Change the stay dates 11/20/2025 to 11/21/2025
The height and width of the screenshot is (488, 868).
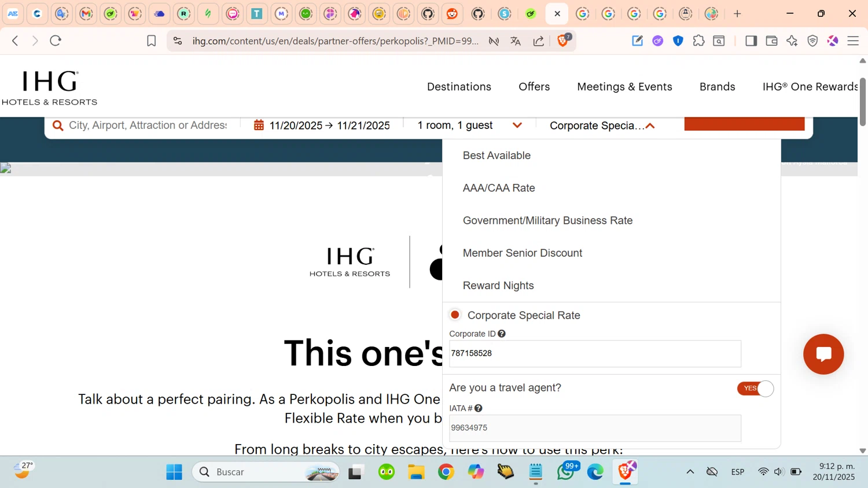329,125
